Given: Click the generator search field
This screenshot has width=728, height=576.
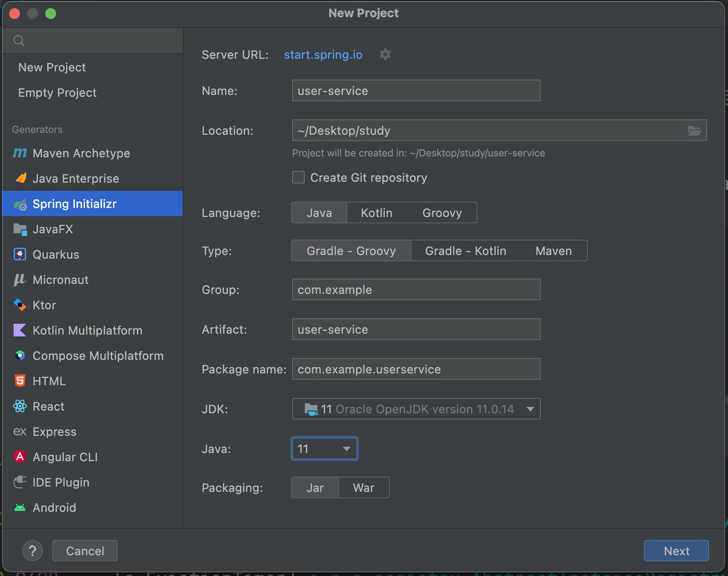Looking at the screenshot, I should pyautogui.click(x=93, y=41).
